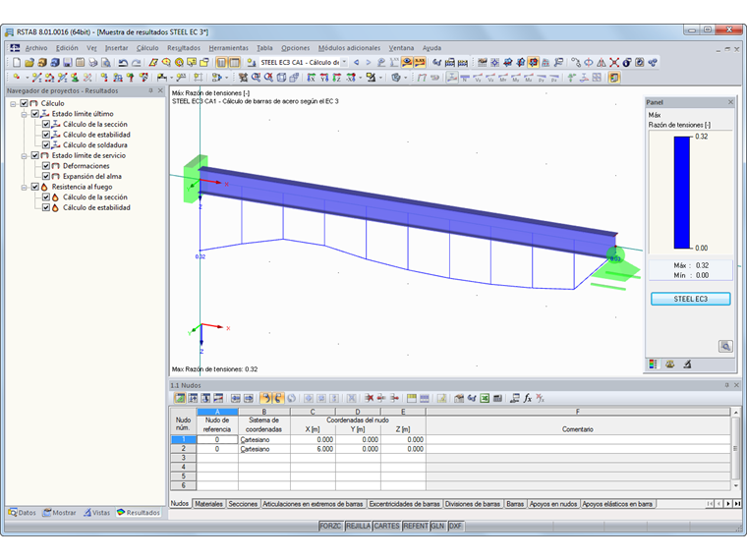Image resolution: width=747 pixels, height=560 pixels.
Task: Toggle the Estado límite último checkbox
Action: [34, 114]
